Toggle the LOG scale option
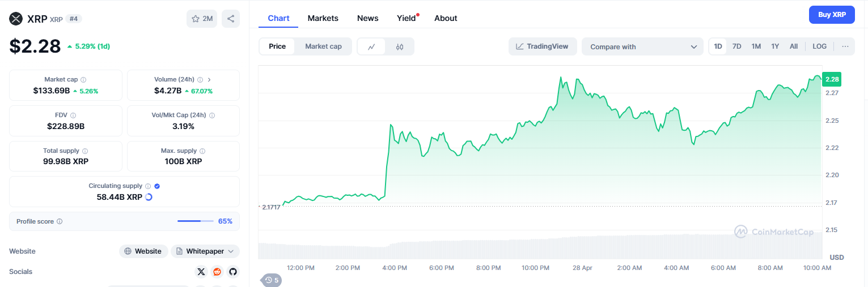Screen dimensions: 868x287 click(819, 46)
